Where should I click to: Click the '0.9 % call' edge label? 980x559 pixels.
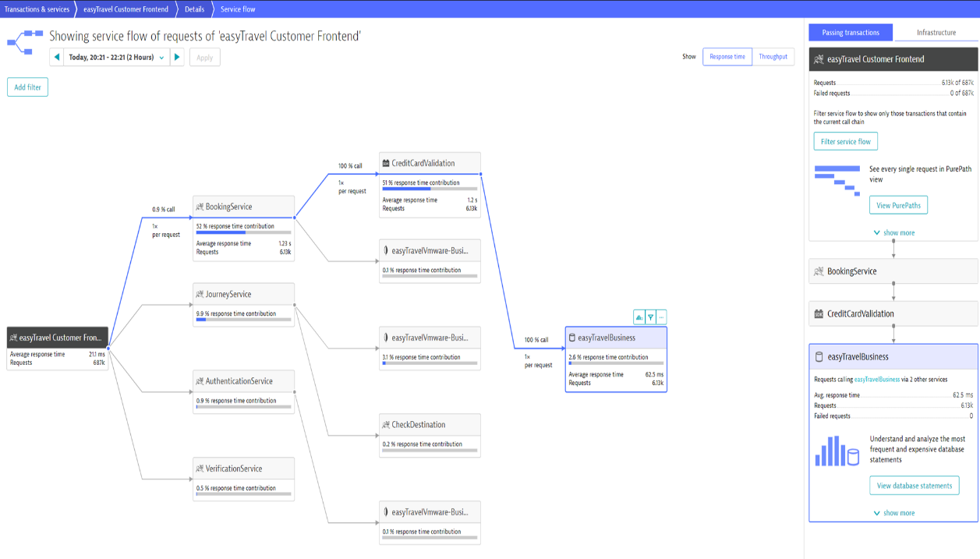tap(164, 209)
